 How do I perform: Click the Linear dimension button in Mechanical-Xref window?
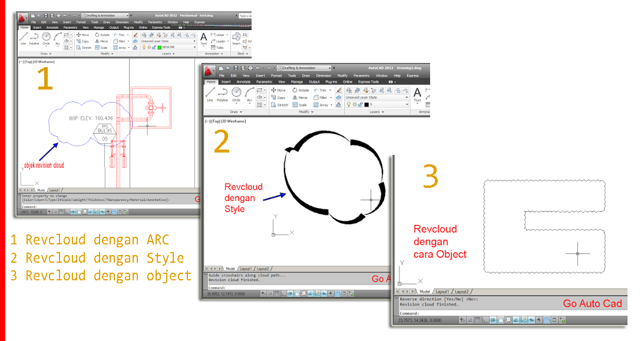pyautogui.click(x=219, y=35)
